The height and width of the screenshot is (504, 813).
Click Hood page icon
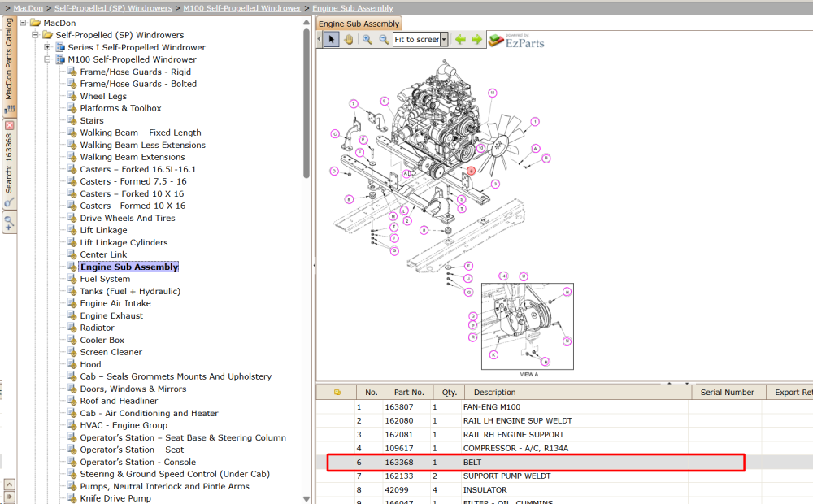[72, 364]
